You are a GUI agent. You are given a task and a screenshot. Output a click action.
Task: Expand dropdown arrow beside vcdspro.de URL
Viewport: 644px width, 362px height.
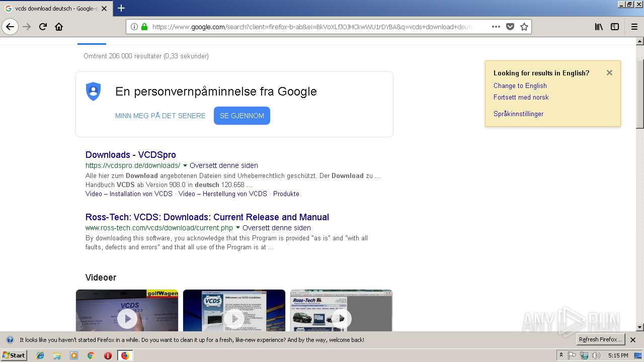[185, 165]
